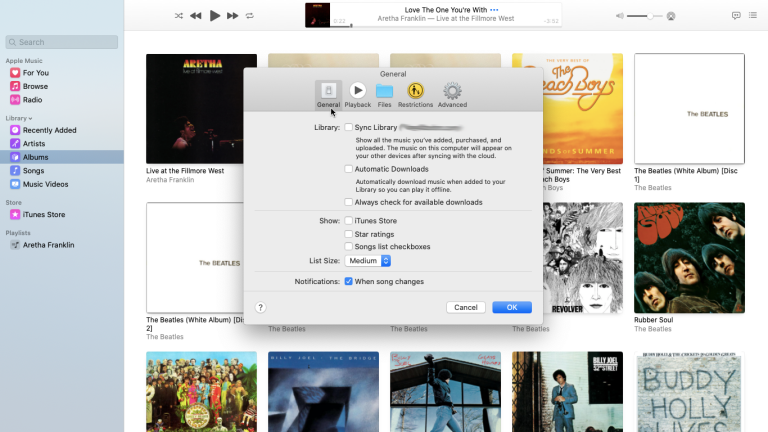Viewport: 768px width, 432px height.
Task: Open Music Videos in sidebar
Action: pos(46,185)
